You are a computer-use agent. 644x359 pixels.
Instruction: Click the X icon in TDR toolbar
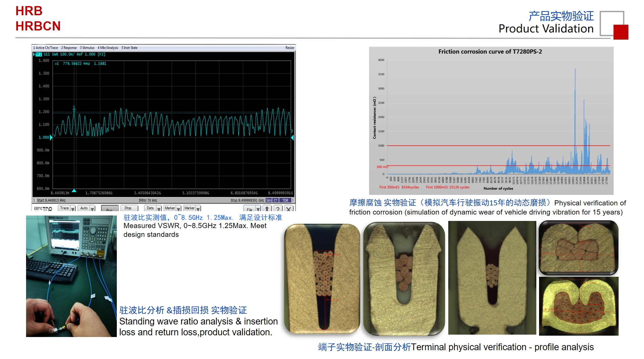tap(288, 209)
